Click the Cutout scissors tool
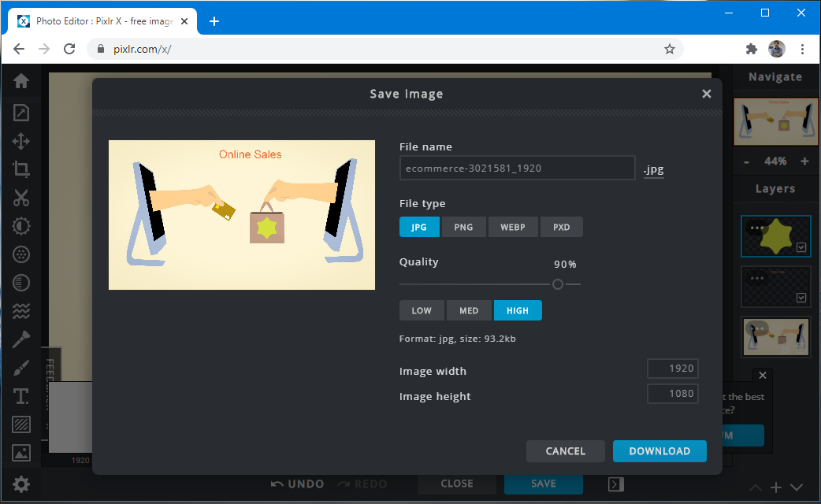The image size is (821, 504). click(21, 198)
